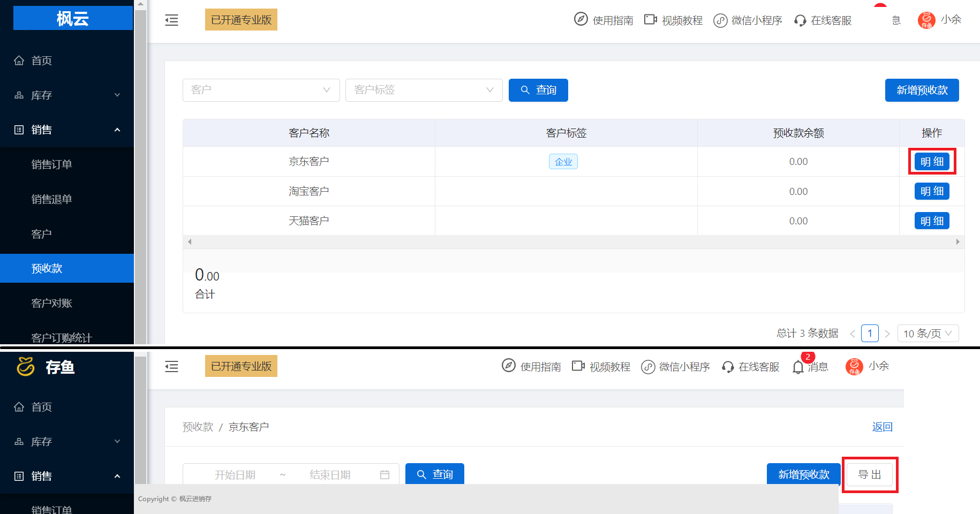Click the 企业 customer tag
The height and width of the screenshot is (514, 980).
(x=563, y=162)
